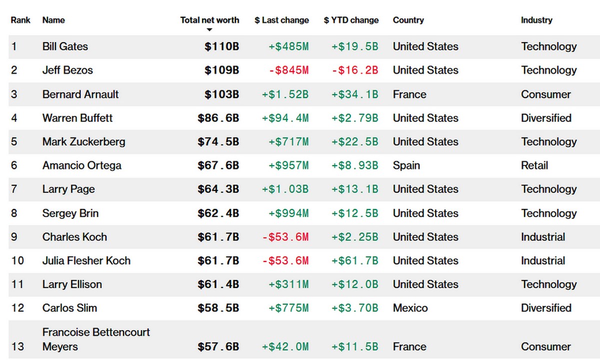The height and width of the screenshot is (364, 600).
Task: Sort by the Total net worth column
Action: (x=209, y=20)
